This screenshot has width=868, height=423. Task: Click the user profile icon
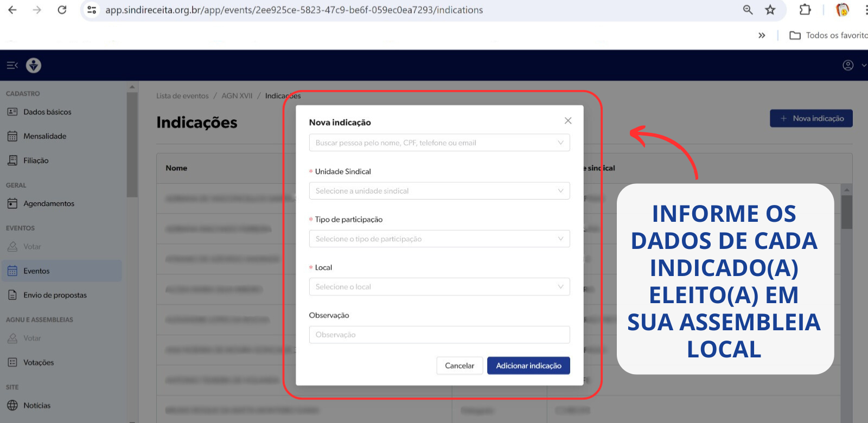pos(848,66)
